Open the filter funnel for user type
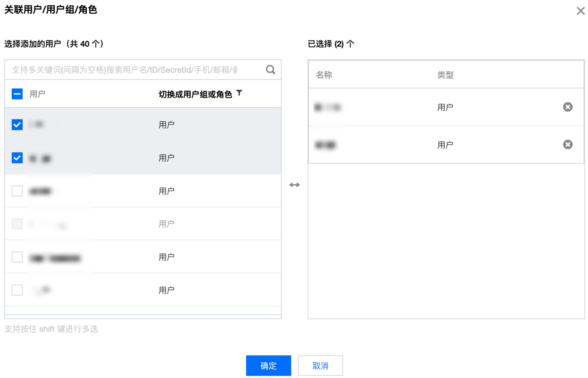Image resolution: width=588 pixels, height=378 pixels. point(239,93)
